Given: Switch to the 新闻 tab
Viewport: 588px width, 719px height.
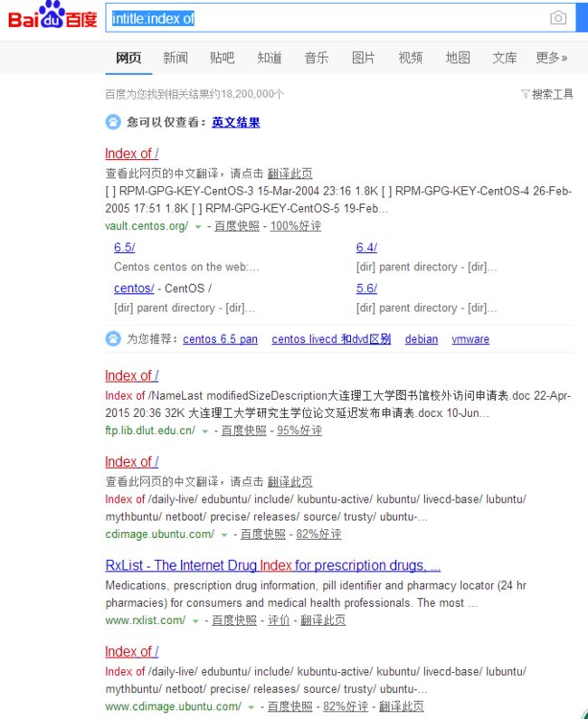Looking at the screenshot, I should 175,58.
